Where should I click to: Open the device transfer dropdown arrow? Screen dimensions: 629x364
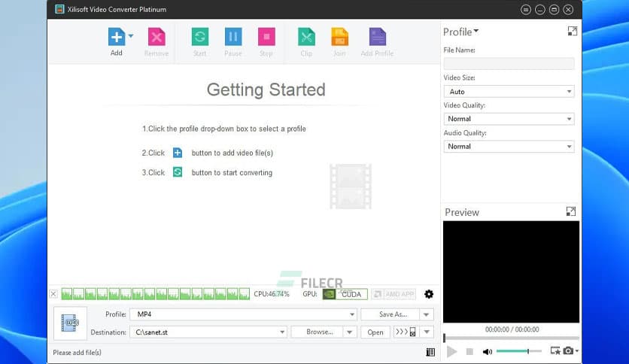pyautogui.click(x=427, y=332)
